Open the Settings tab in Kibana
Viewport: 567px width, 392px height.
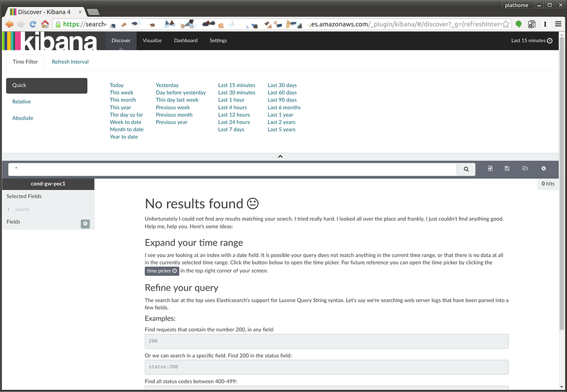[218, 41]
